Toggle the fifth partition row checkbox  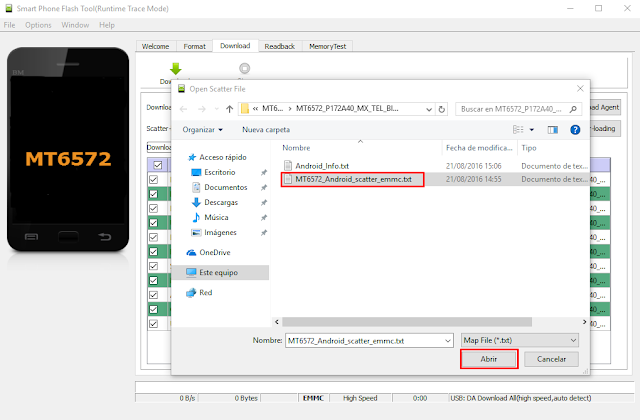[153, 237]
